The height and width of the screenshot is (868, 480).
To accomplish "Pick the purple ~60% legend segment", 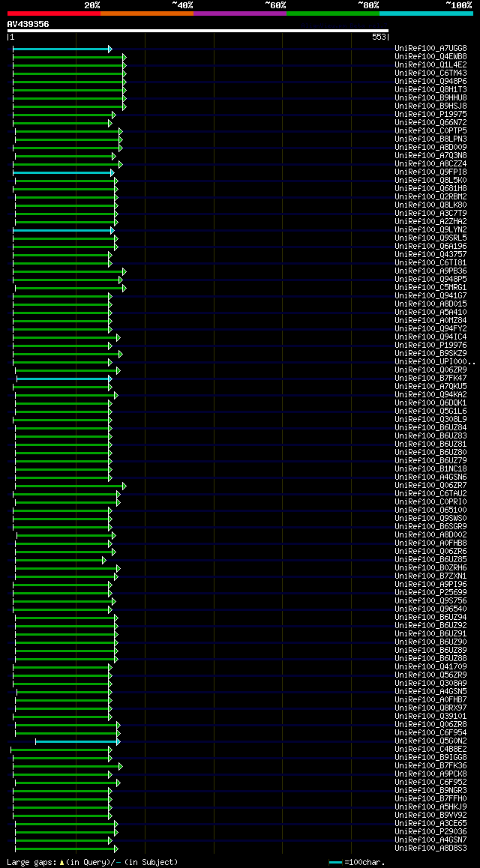I will (240, 13).
